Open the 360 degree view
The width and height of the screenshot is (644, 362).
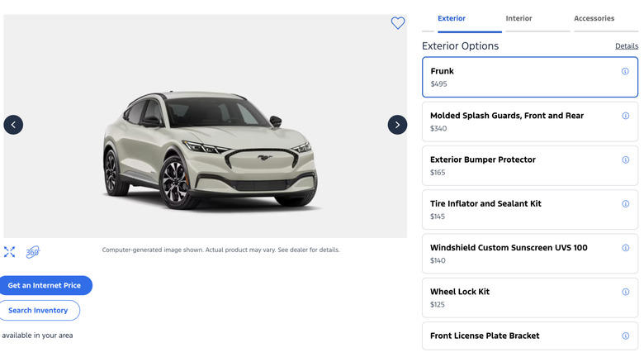pyautogui.click(x=32, y=252)
